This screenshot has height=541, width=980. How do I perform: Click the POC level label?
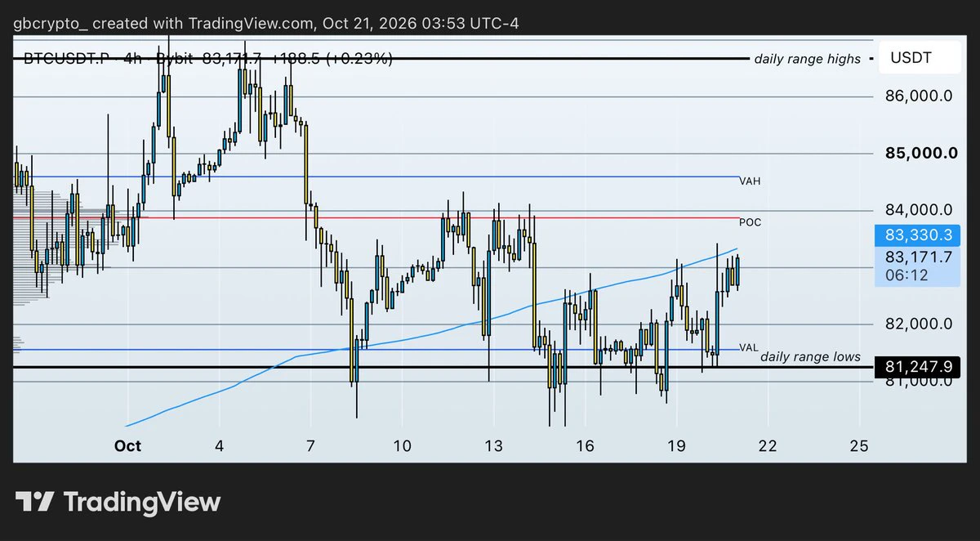point(749,222)
